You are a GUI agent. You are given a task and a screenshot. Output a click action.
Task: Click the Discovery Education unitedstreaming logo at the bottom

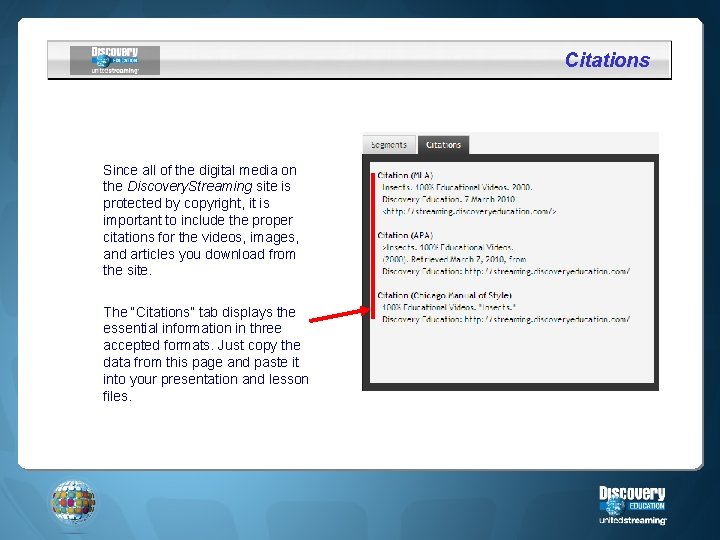pos(632,505)
